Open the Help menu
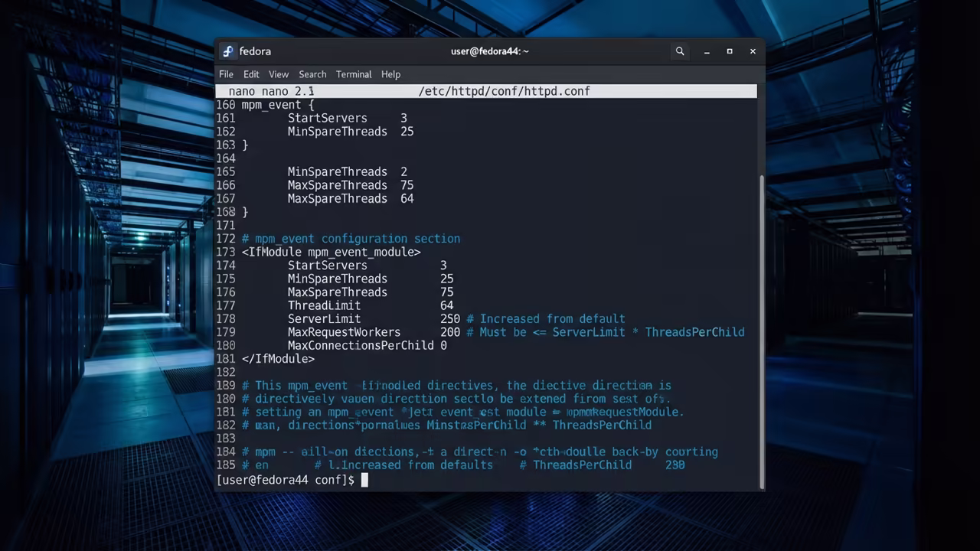Image resolution: width=980 pixels, height=551 pixels. tap(390, 74)
